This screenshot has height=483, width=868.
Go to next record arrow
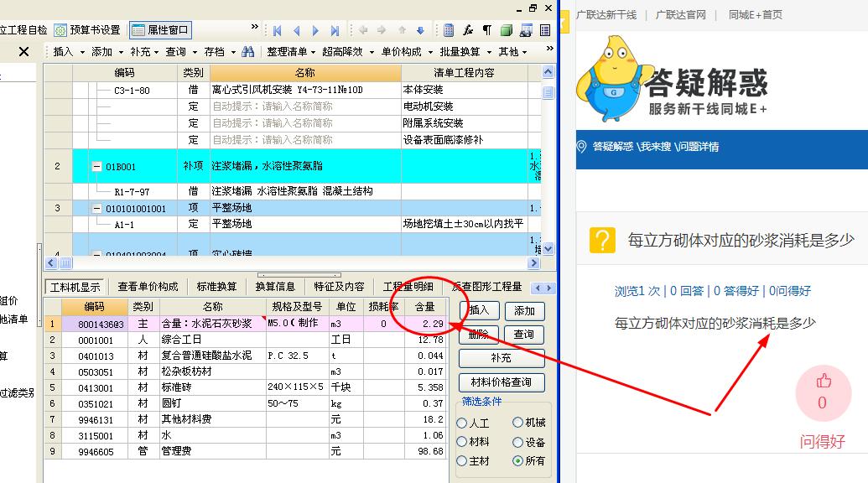click(315, 30)
